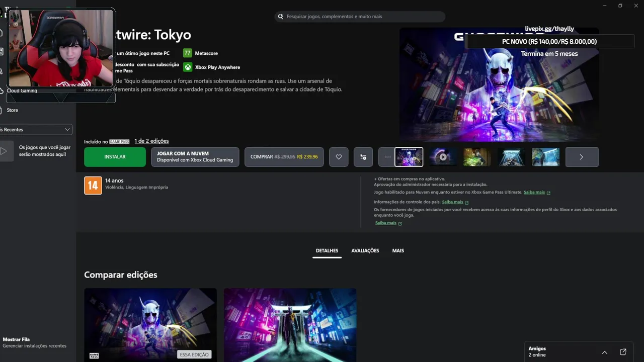Click the 14 anos rating text
This screenshot has height=362, width=644.
(114, 180)
